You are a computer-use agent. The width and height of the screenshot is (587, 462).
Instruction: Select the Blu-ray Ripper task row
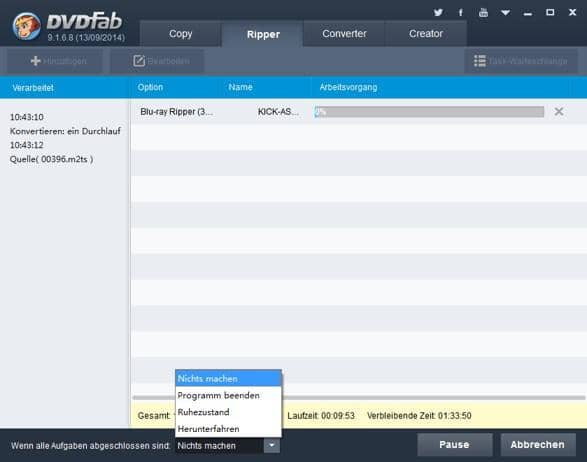coord(359,112)
